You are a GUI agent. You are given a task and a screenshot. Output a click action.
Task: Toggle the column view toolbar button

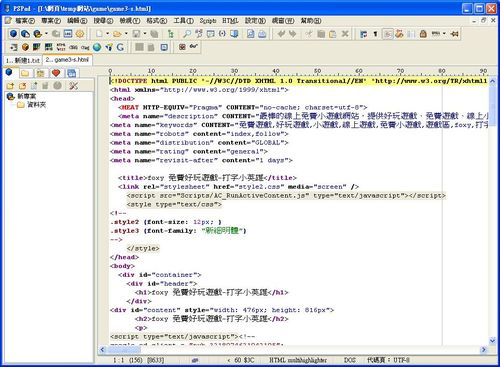pos(411,34)
